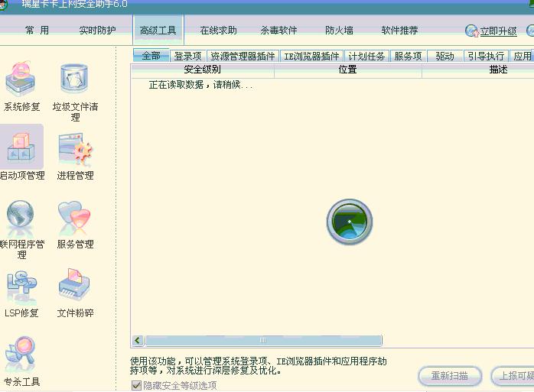Image resolution: width=534 pixels, height=392 pixels.
Task: Show the 服务项 sub-tab
Action: click(408, 56)
